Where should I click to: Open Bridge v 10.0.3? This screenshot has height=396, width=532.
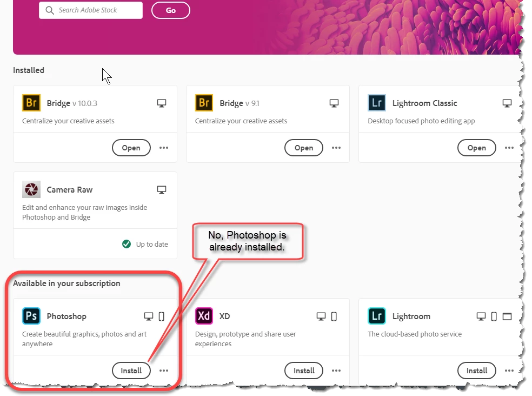tap(131, 148)
